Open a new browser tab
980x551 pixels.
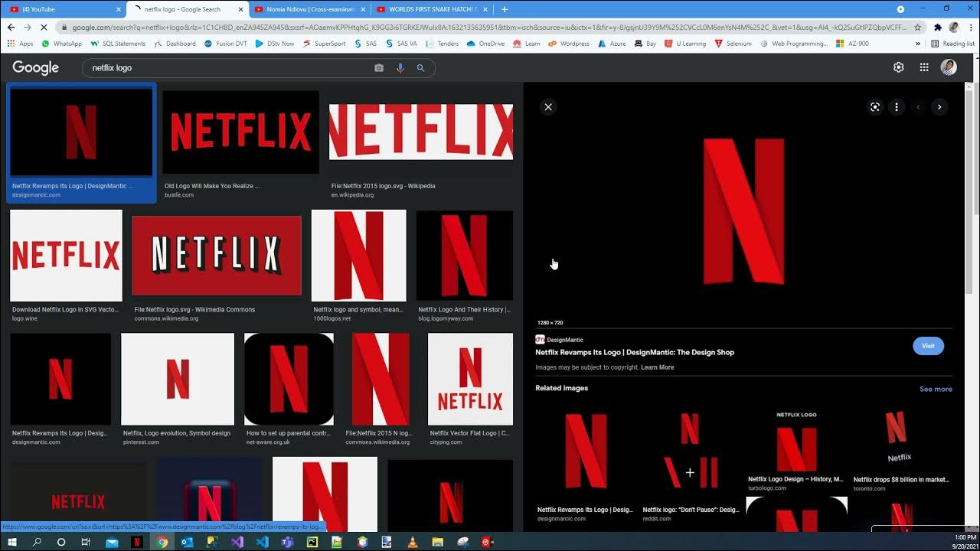505,9
